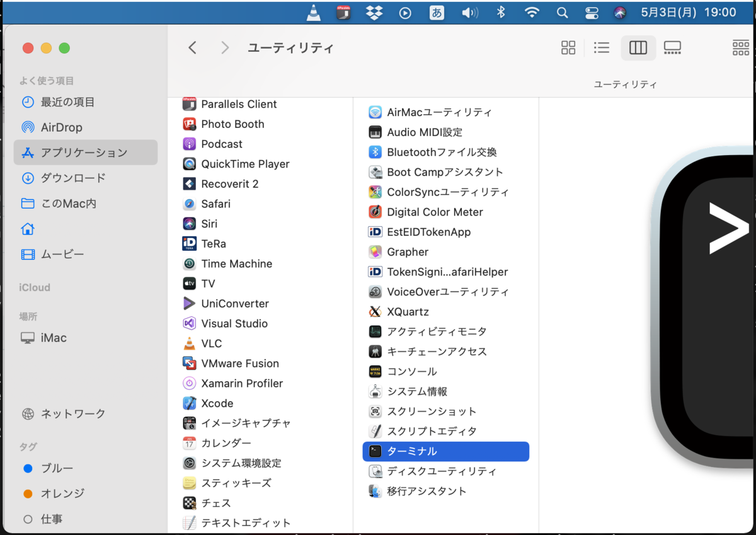Image resolution: width=756 pixels, height=535 pixels.
Task: Open AirDrop from the sidebar
Action: point(63,127)
